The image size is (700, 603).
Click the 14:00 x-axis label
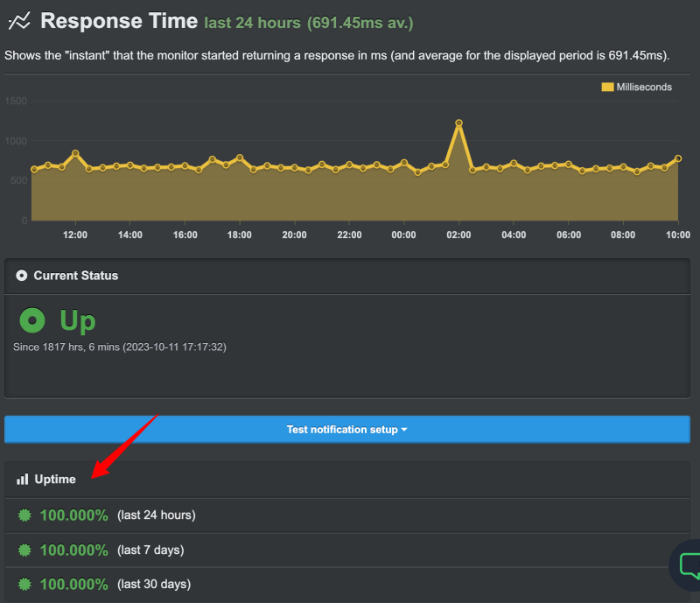coord(129,235)
